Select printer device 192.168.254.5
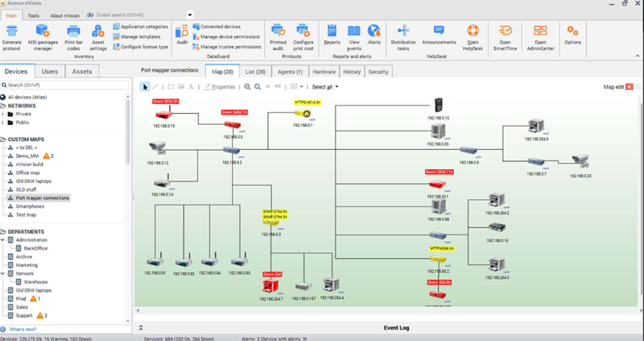This screenshot has height=341, width=644. pos(535,126)
